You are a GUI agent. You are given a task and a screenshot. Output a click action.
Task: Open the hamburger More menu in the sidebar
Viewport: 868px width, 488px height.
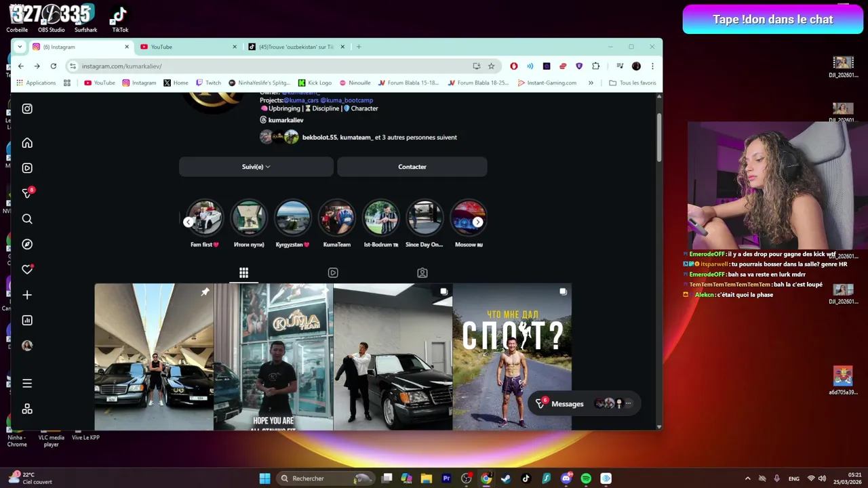(27, 384)
